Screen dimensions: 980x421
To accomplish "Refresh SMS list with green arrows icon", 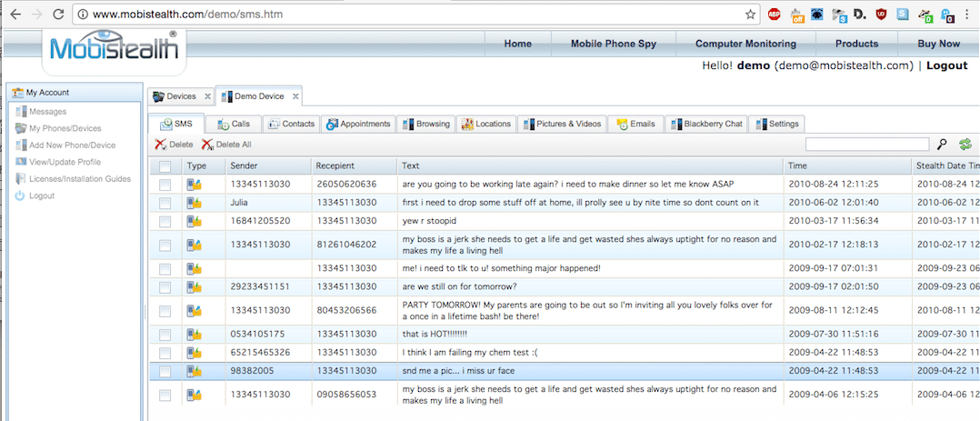I will click(x=965, y=145).
